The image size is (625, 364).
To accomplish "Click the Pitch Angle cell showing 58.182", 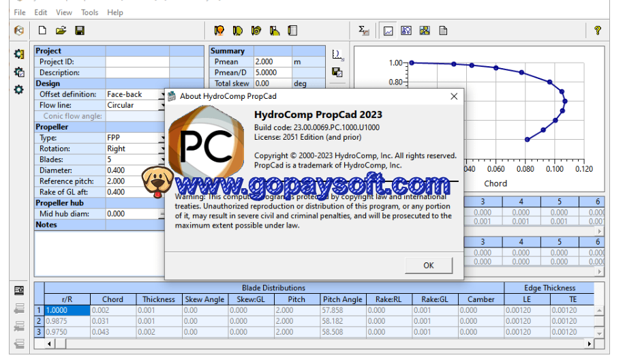I will (x=343, y=321).
